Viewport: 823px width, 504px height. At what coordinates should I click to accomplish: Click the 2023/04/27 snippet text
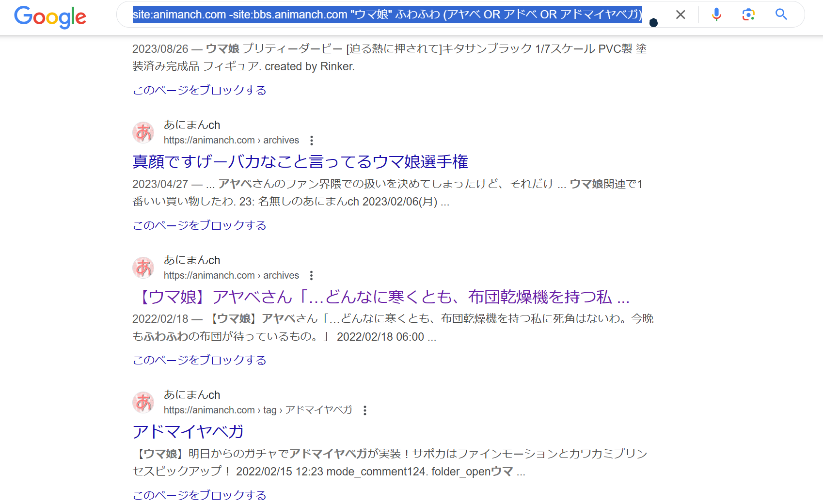click(388, 193)
